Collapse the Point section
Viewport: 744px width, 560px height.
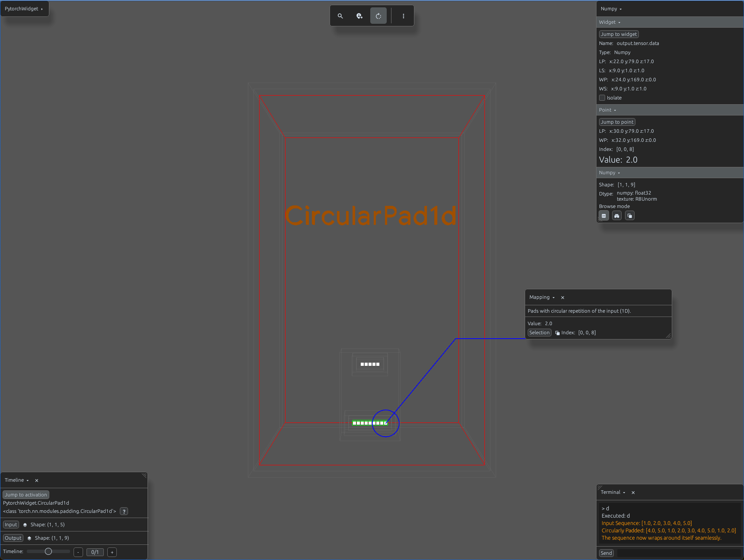(607, 110)
